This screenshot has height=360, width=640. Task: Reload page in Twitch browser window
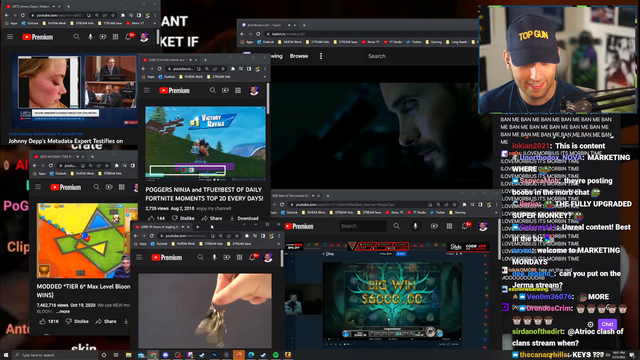pos(258,34)
